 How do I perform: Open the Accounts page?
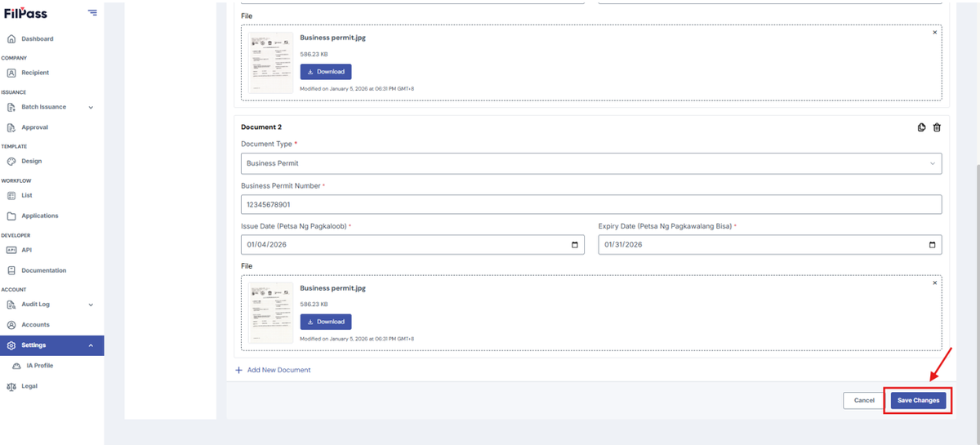[35, 324]
